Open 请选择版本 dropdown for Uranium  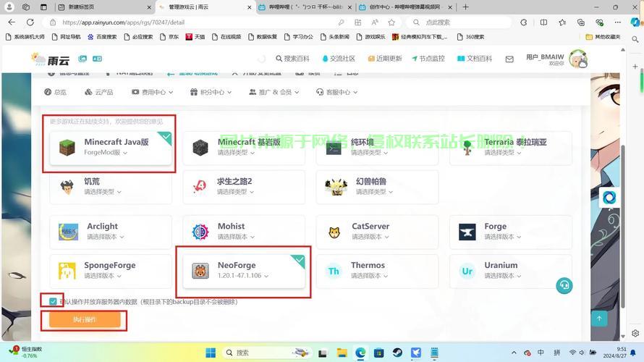click(503, 276)
